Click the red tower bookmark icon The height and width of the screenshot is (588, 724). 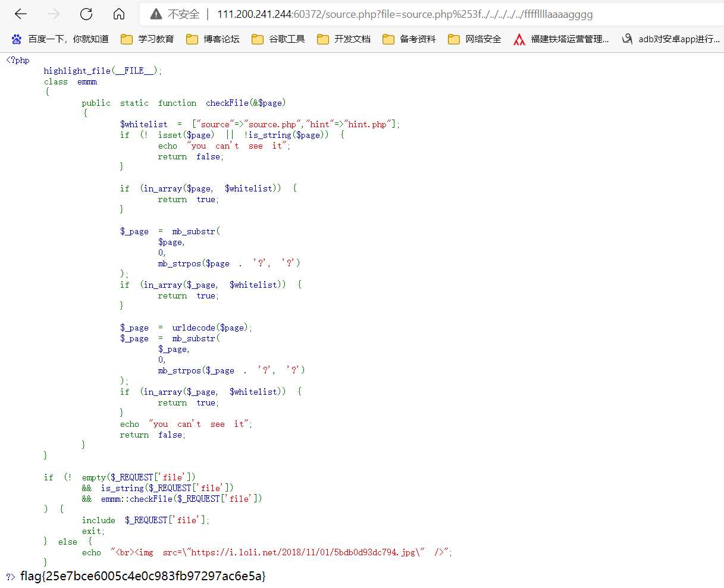tap(519, 39)
